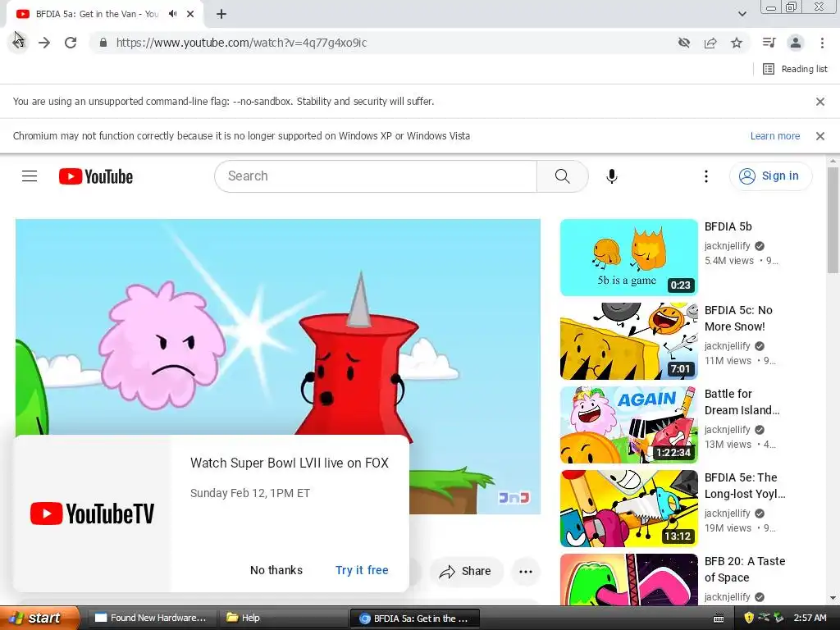Open Battle for Dream Island Again thumbnail
Screen dimensions: 840x630
point(629,424)
